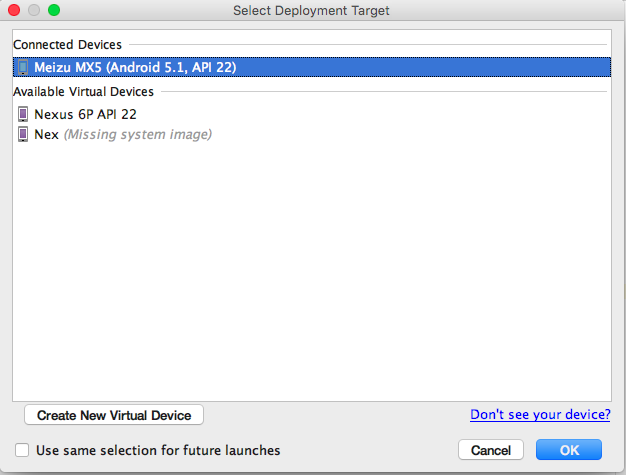Viewport: 626px width, 475px height.
Task: Select the Meizu MX5 connected device
Action: click(x=312, y=67)
